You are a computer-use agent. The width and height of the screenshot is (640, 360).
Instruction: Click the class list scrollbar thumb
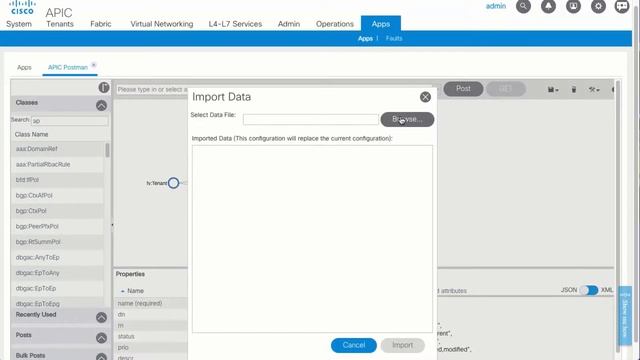[107, 150]
